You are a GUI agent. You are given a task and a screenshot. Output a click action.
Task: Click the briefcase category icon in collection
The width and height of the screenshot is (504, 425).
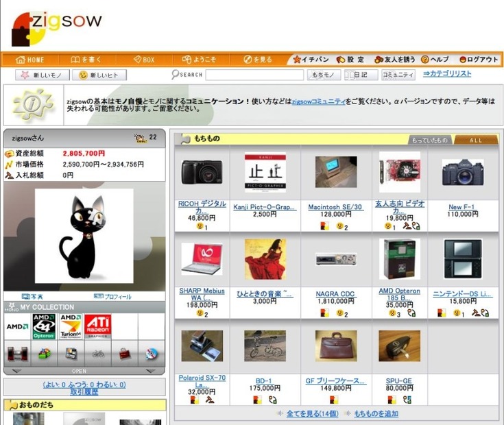point(124,354)
